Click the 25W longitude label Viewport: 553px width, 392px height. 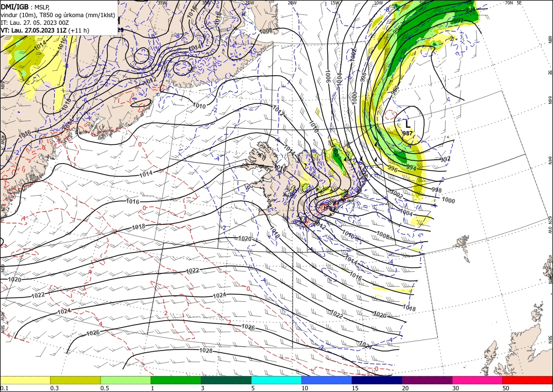click(249, 3)
